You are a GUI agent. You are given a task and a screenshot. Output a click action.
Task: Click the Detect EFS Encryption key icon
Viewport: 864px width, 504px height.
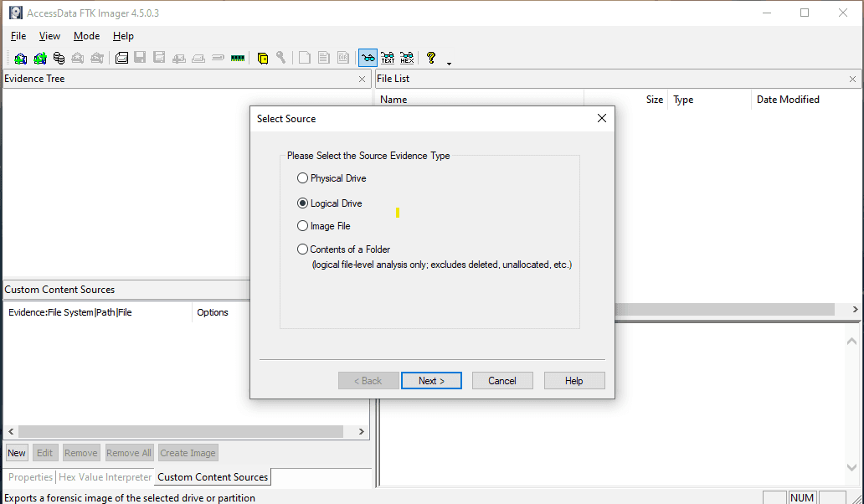[281, 57]
